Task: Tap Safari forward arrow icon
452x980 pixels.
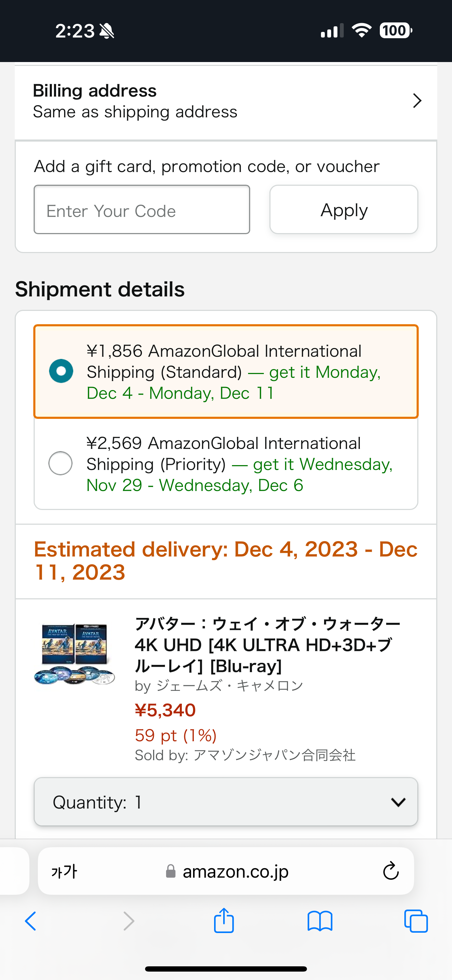Action: pyautogui.click(x=129, y=921)
